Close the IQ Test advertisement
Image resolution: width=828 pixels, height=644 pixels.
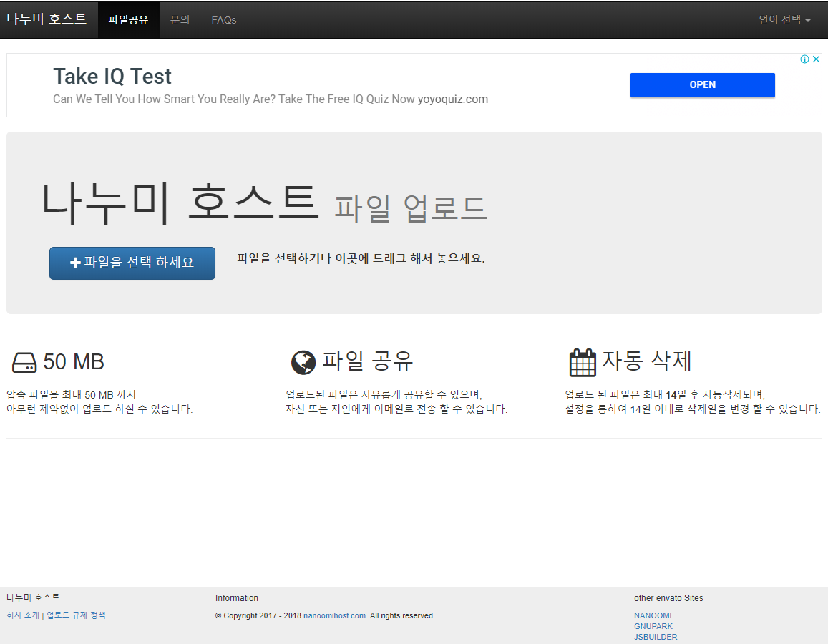click(x=816, y=59)
